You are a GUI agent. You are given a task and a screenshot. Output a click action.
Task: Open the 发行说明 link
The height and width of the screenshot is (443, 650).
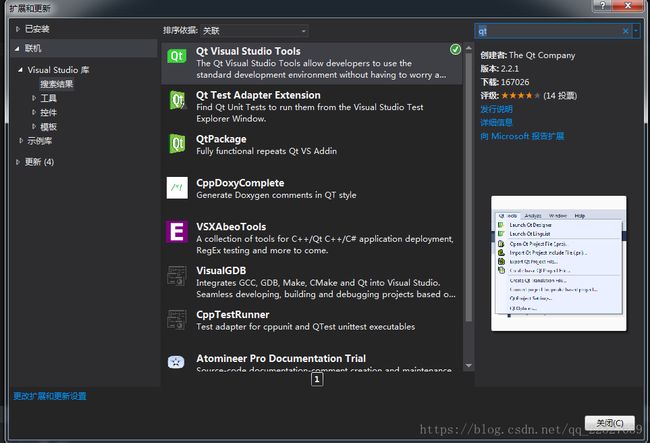coord(496,109)
